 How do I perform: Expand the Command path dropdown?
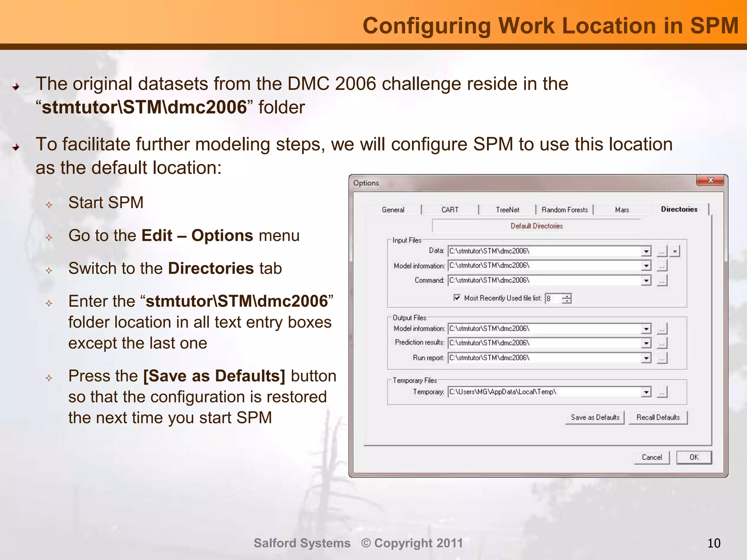(x=646, y=280)
